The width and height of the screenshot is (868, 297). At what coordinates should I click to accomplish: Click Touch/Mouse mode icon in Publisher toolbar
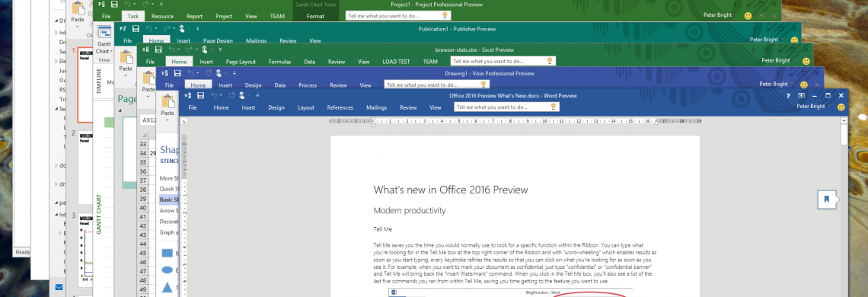pos(181,28)
